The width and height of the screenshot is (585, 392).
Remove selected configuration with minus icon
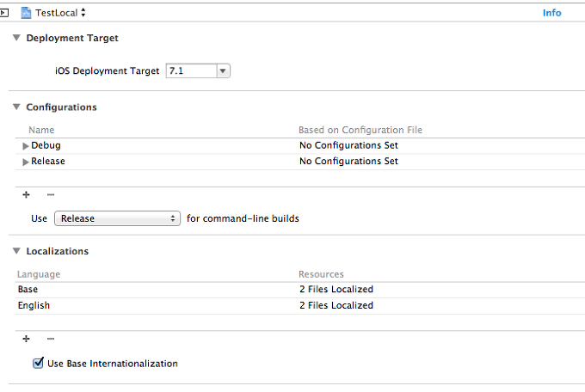pos(51,194)
